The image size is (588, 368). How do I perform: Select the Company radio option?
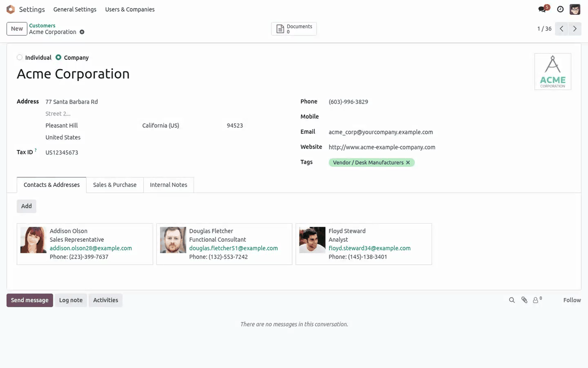click(x=58, y=57)
